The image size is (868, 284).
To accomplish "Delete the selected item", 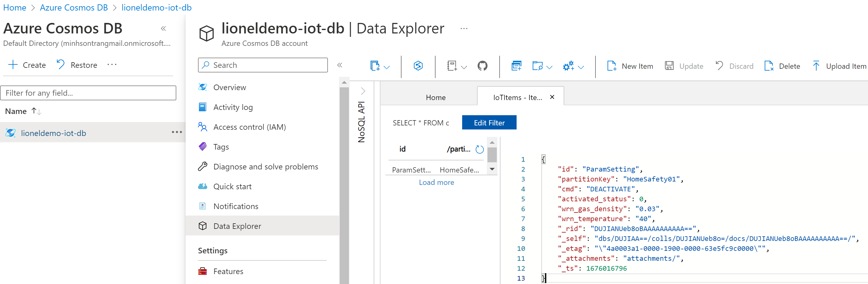I will (x=782, y=66).
